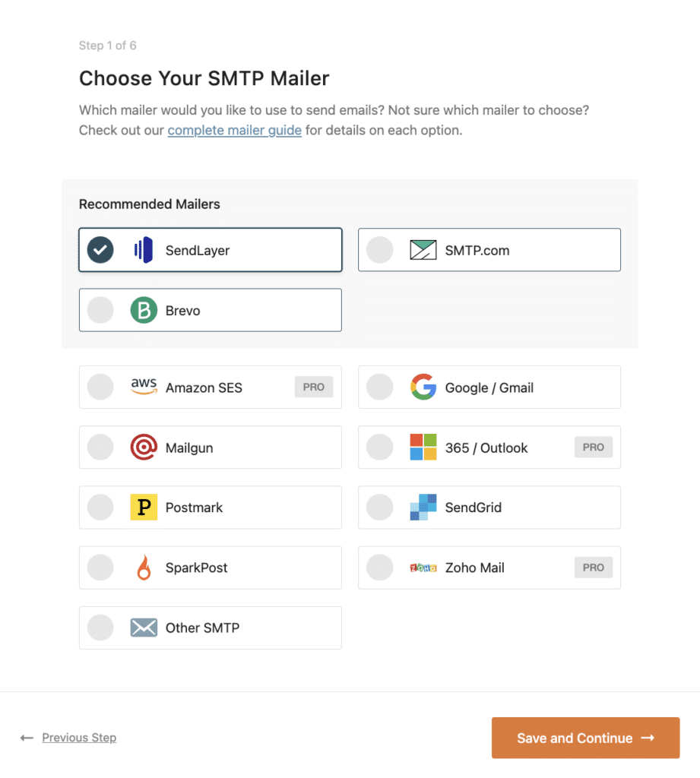Deselect the checked SendLayer option
700x778 pixels.
[100, 249]
